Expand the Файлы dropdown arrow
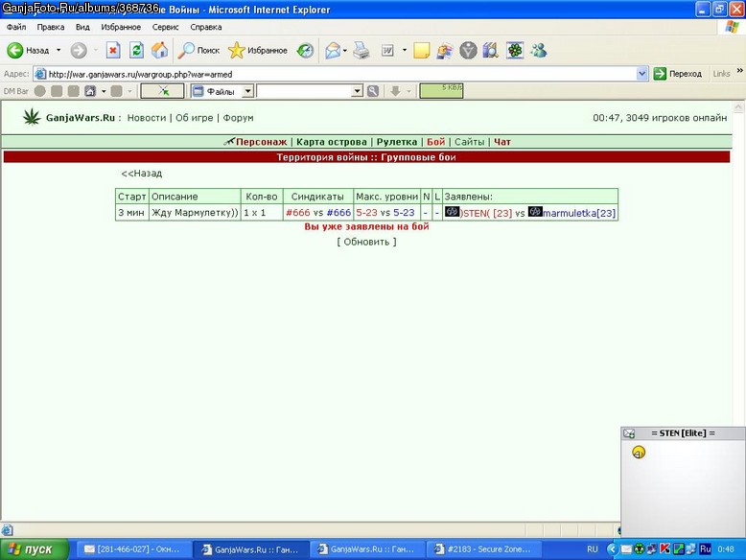 click(248, 91)
